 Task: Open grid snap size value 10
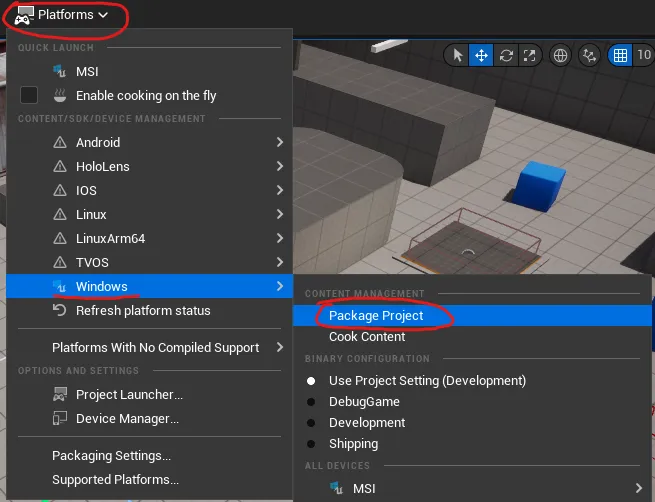coord(644,55)
